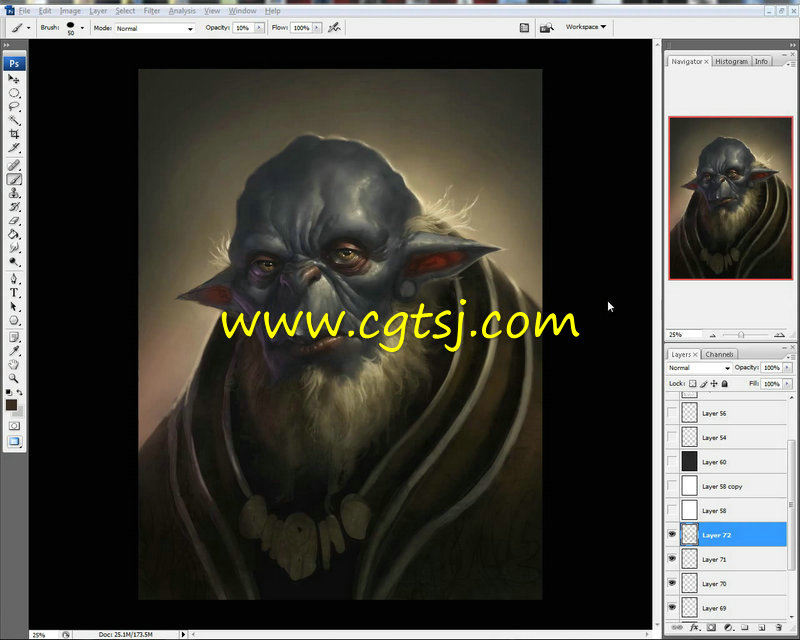Hide Layer 69

click(672, 607)
